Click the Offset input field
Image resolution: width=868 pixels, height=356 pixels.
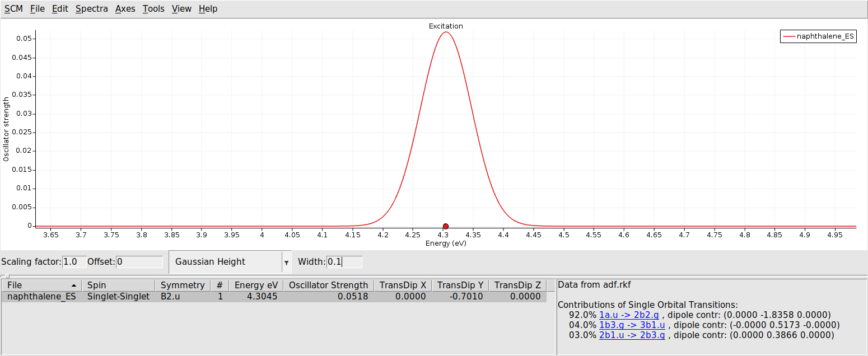[139, 262]
